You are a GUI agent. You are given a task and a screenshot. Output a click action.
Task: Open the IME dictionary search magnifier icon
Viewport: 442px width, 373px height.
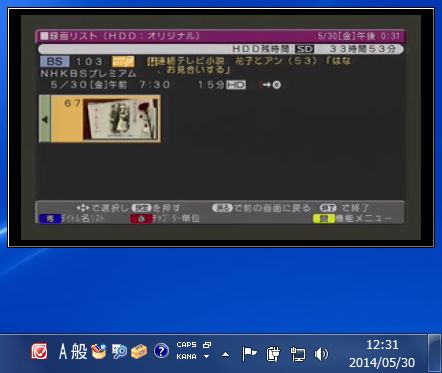click(x=119, y=352)
